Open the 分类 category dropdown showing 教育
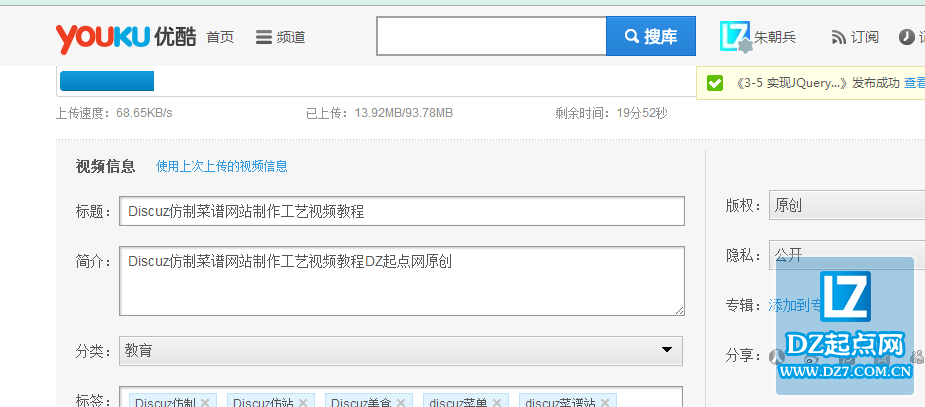The height and width of the screenshot is (407, 925). [x=401, y=351]
